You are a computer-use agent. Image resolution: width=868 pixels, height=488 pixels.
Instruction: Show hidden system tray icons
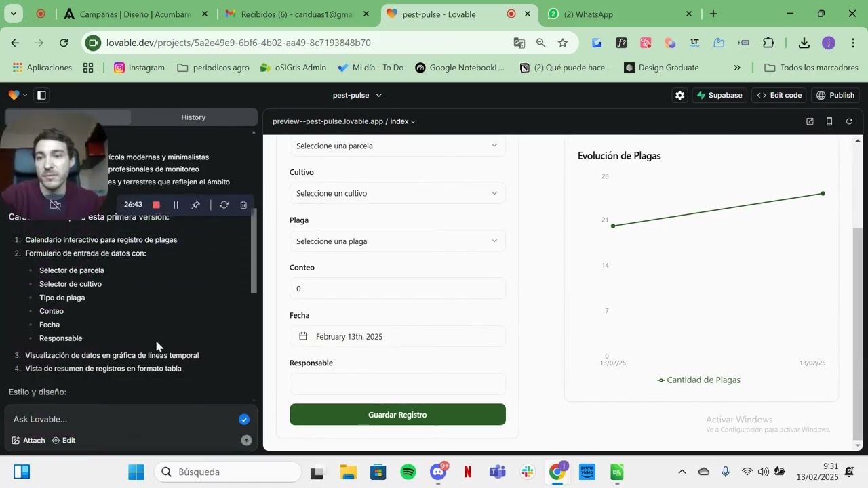tap(682, 472)
